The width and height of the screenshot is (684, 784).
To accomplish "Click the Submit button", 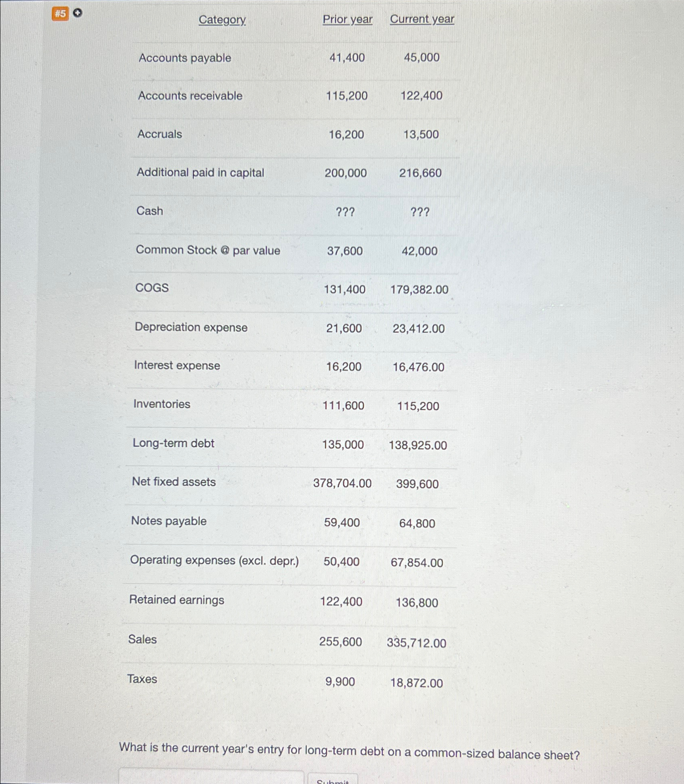I will click(x=332, y=781).
